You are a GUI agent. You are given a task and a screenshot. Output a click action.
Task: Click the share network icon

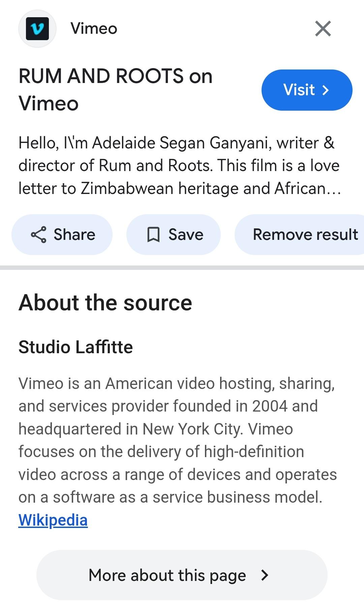38,235
